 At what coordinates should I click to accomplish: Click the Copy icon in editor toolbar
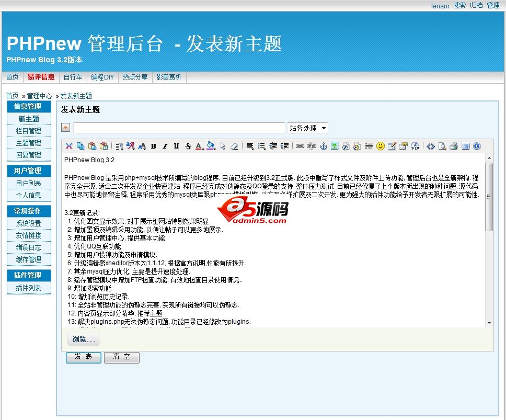pos(80,146)
